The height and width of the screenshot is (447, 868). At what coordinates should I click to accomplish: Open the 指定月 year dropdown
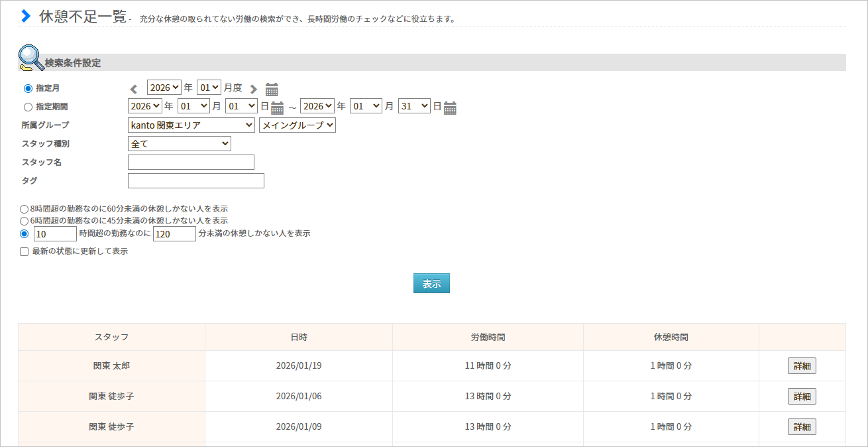click(164, 88)
